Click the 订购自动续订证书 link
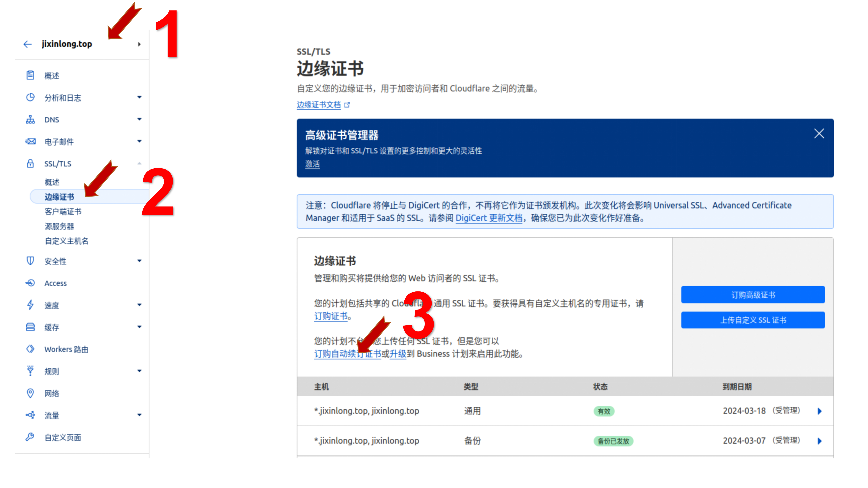This screenshot has width=868, height=488. (x=347, y=354)
